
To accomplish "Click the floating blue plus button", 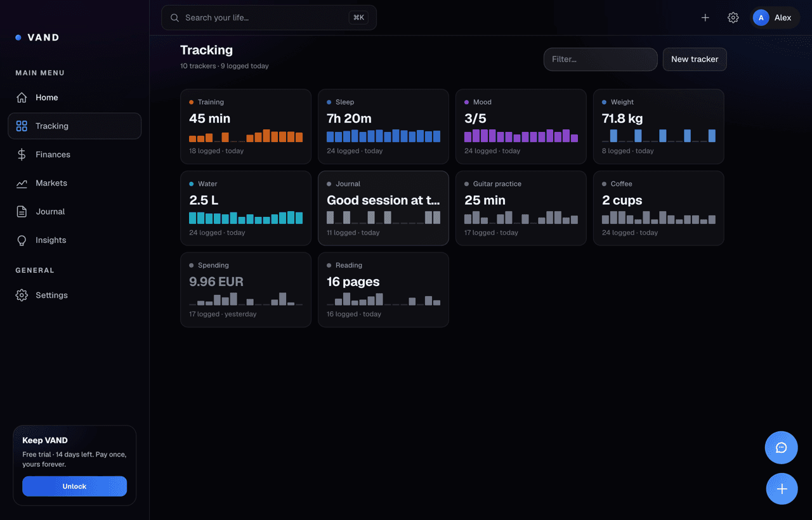I will click(x=782, y=489).
